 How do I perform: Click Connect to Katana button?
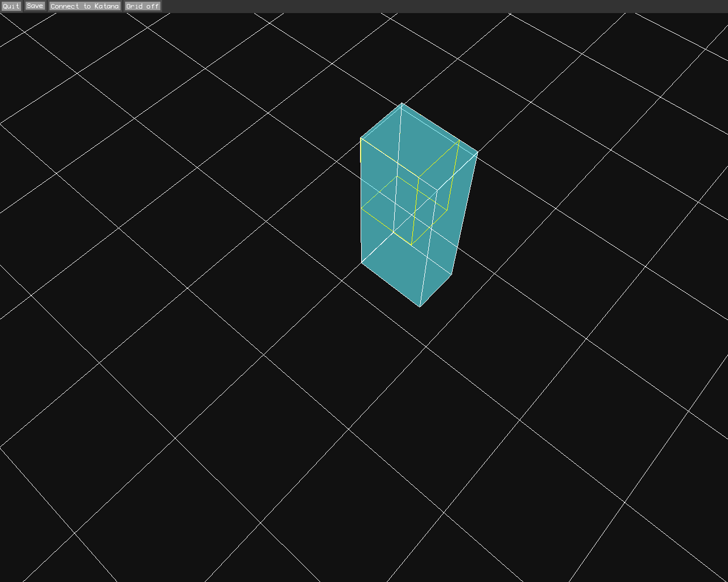point(85,6)
